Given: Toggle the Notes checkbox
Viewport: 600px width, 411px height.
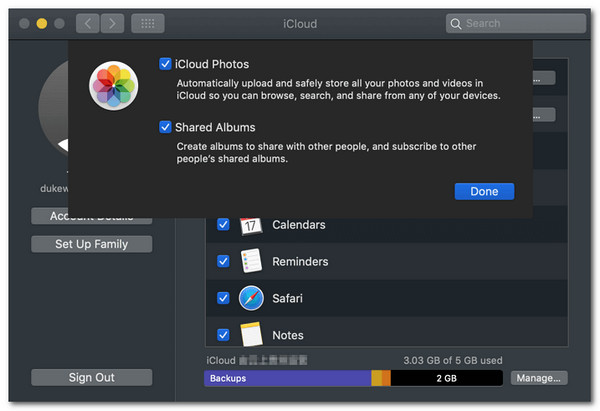Looking at the screenshot, I should (x=223, y=335).
